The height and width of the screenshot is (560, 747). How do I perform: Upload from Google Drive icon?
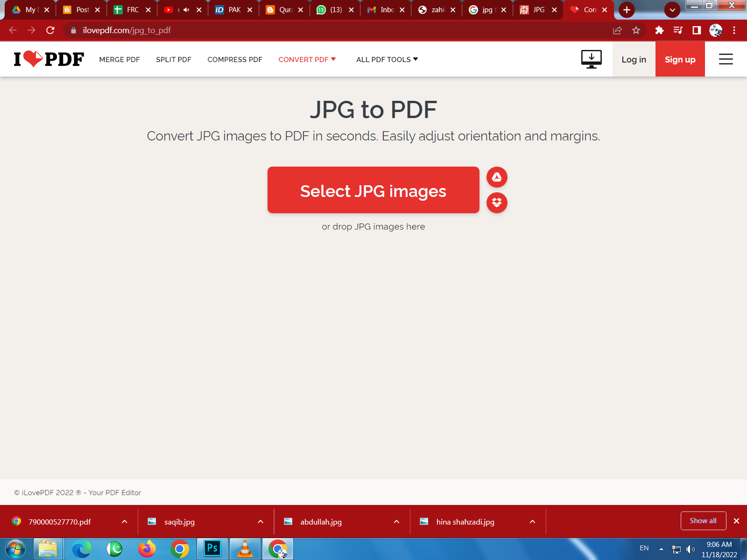(x=497, y=177)
